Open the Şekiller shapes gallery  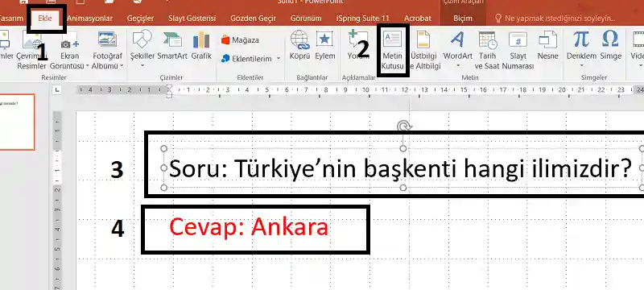142,49
